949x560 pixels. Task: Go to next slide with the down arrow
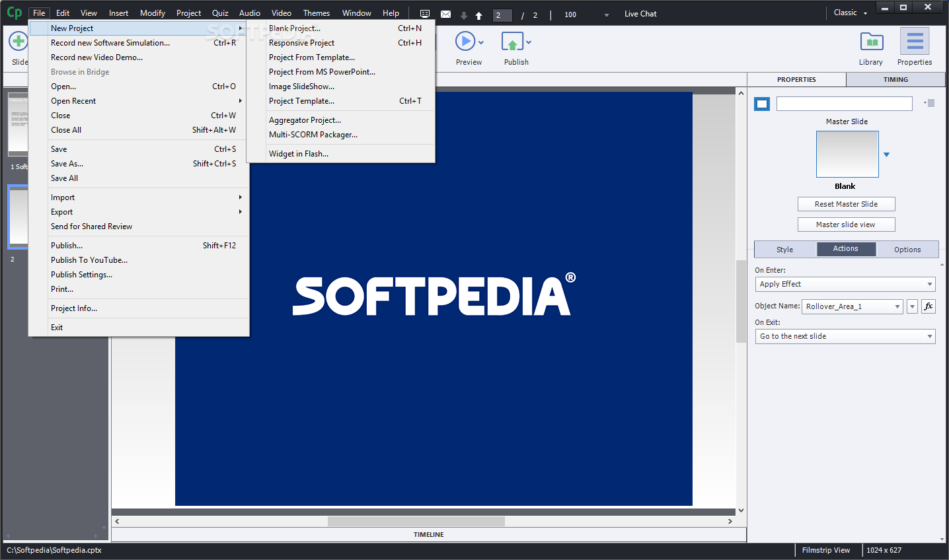point(463,15)
